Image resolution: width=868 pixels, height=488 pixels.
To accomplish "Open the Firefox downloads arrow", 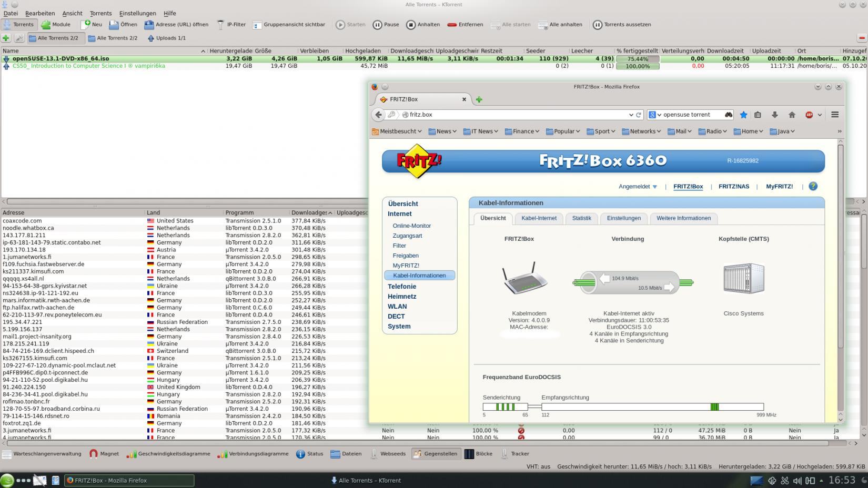I will click(774, 115).
